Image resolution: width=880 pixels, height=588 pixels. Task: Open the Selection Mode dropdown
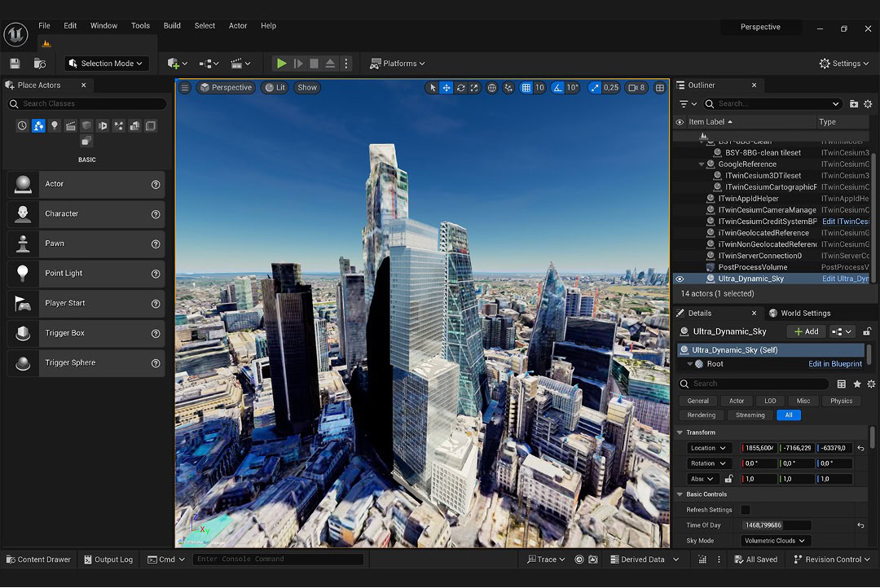[x=107, y=64]
